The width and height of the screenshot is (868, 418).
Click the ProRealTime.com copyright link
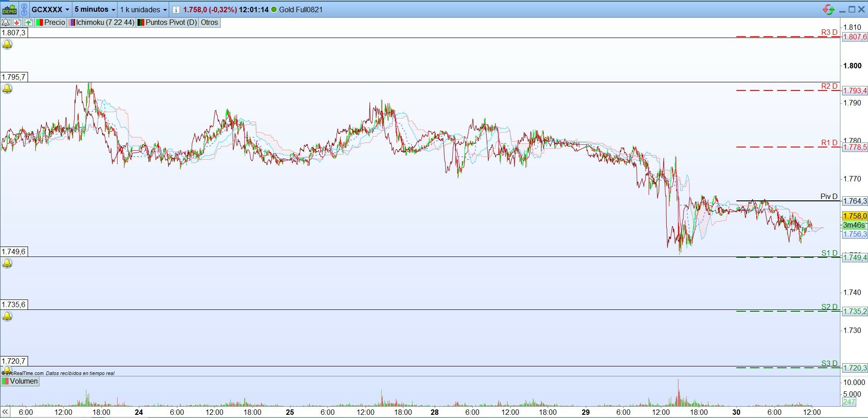click(23, 373)
